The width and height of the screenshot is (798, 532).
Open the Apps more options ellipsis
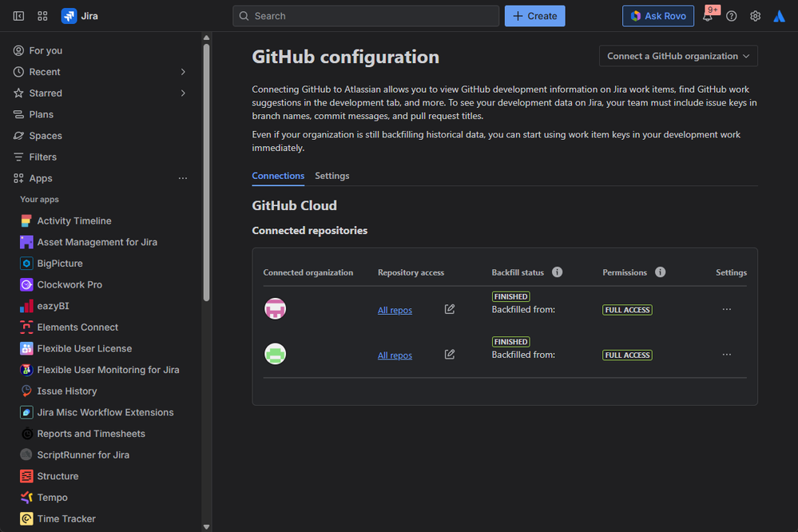(x=183, y=178)
